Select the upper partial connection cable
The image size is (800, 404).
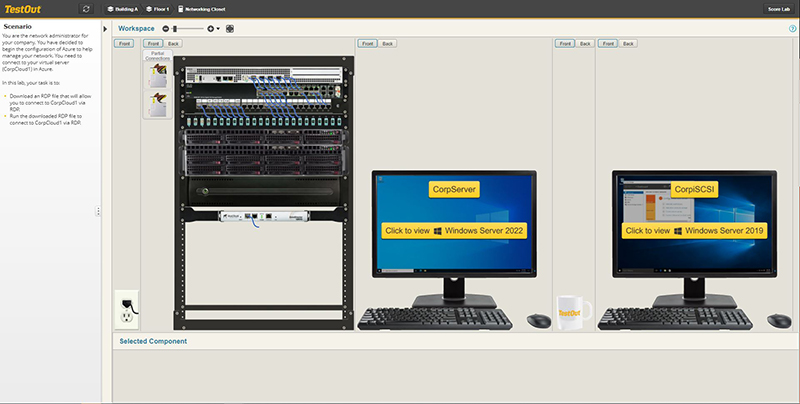158,75
